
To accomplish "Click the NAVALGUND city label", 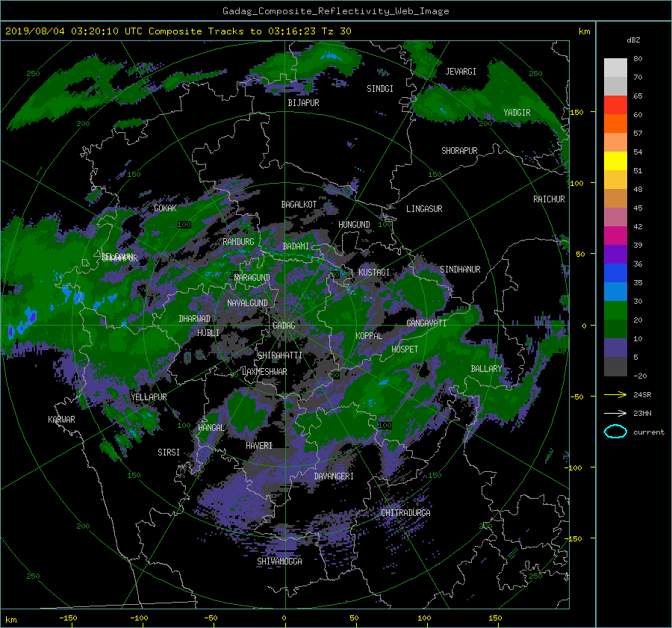I will click(x=247, y=303).
